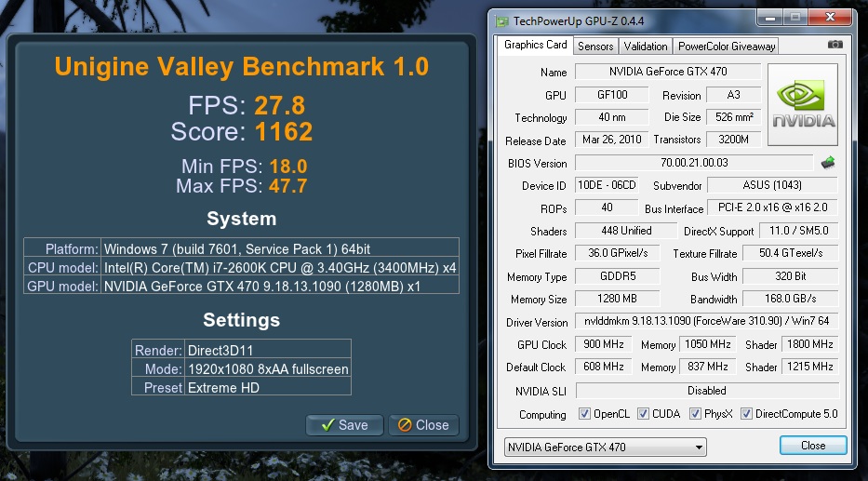Viewport: 868px width, 481px height.
Task: Toggle the PhysX checkbox
Action: [696, 414]
